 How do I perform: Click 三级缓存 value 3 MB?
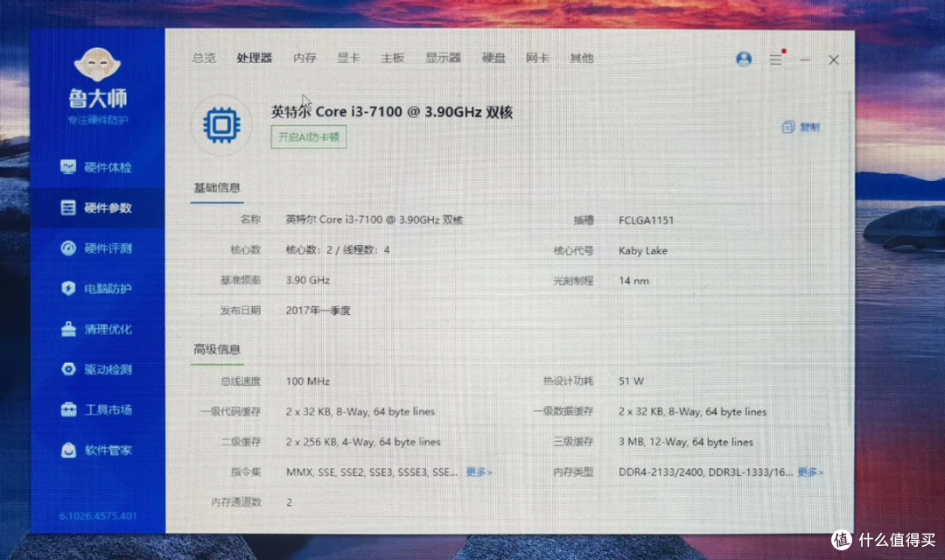pos(686,442)
